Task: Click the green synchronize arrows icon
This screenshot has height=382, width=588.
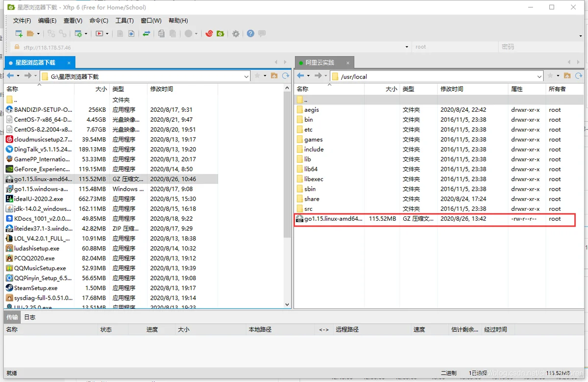Action: (x=146, y=33)
